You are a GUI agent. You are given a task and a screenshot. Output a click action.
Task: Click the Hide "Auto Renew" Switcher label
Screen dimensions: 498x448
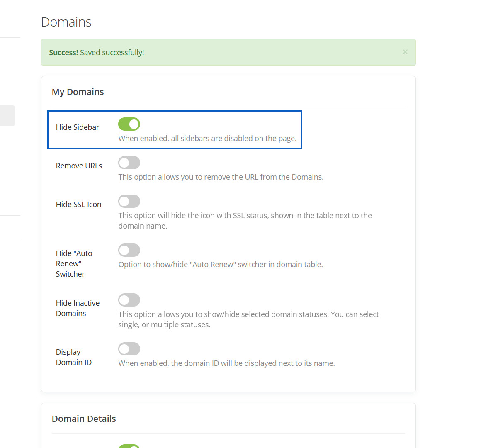pyautogui.click(x=74, y=263)
